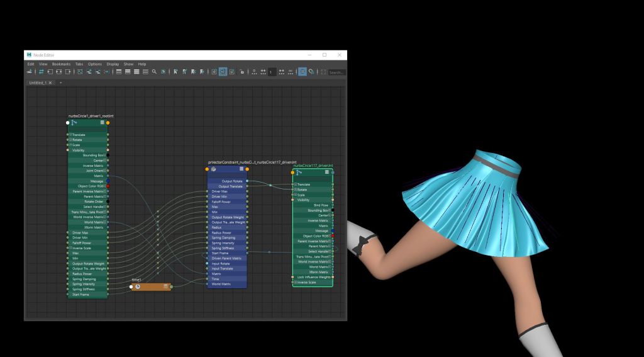Screen dimensions: 644x357
Task: Open the Display menu
Action: 113,64
